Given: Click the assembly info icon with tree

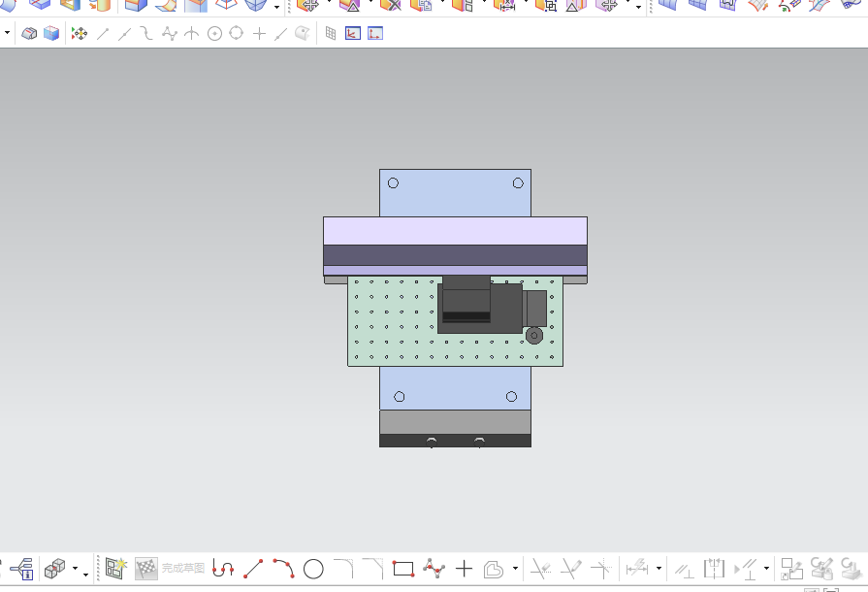Looking at the screenshot, I should [22, 569].
